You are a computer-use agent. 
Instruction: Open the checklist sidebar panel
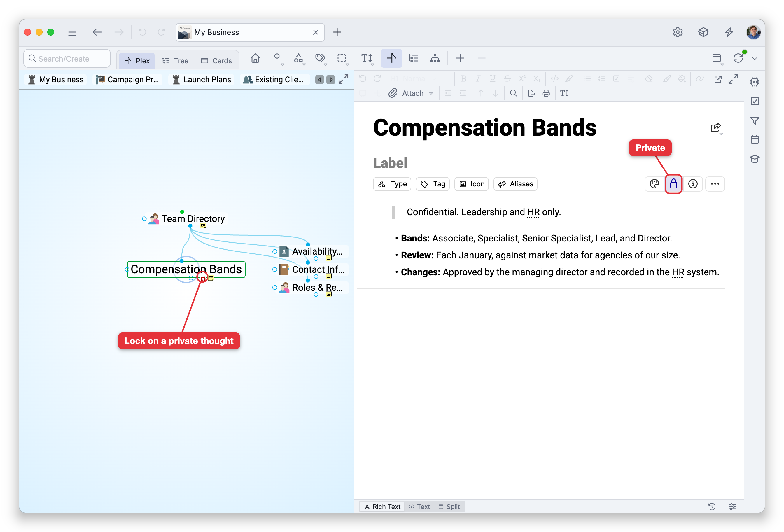[x=755, y=101]
